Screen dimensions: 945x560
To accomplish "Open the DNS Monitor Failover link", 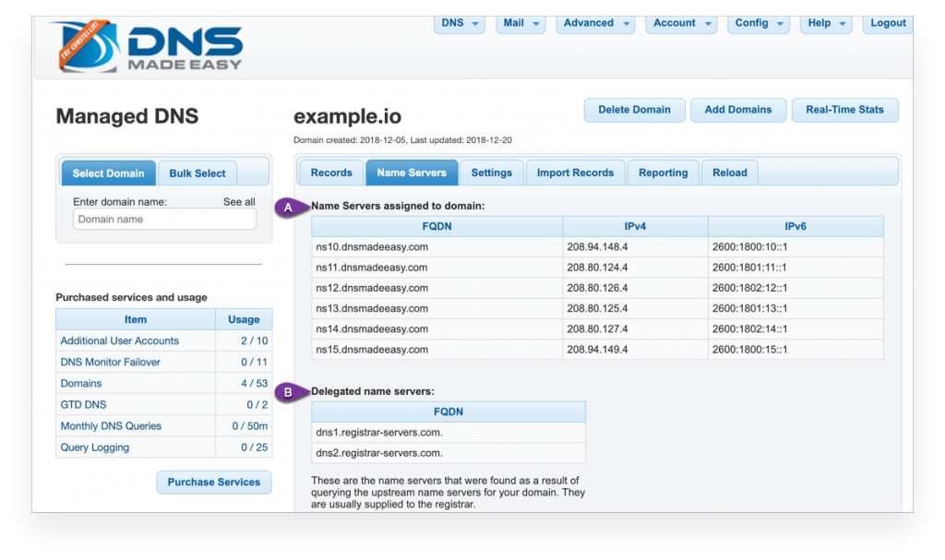I will pyautogui.click(x=111, y=362).
